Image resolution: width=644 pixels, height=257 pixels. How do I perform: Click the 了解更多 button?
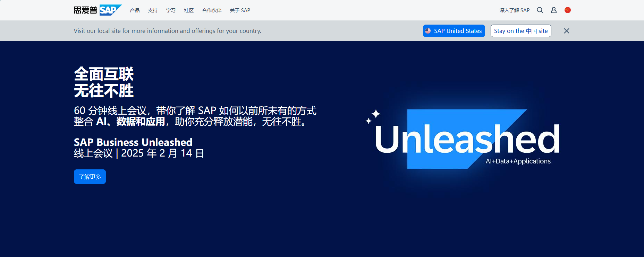pyautogui.click(x=90, y=177)
